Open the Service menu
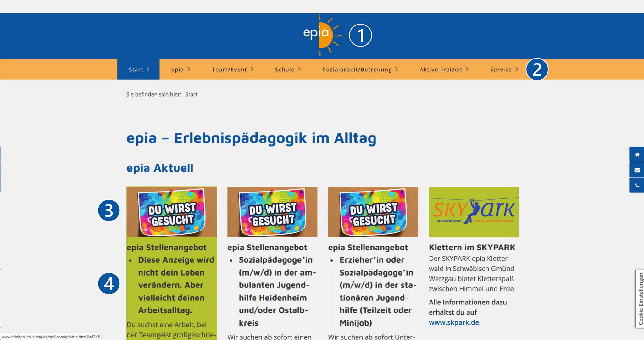This screenshot has width=644, height=340. [x=504, y=70]
